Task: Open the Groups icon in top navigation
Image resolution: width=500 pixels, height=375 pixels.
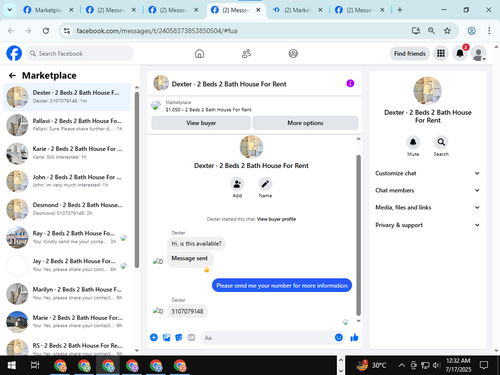Action: [293, 53]
